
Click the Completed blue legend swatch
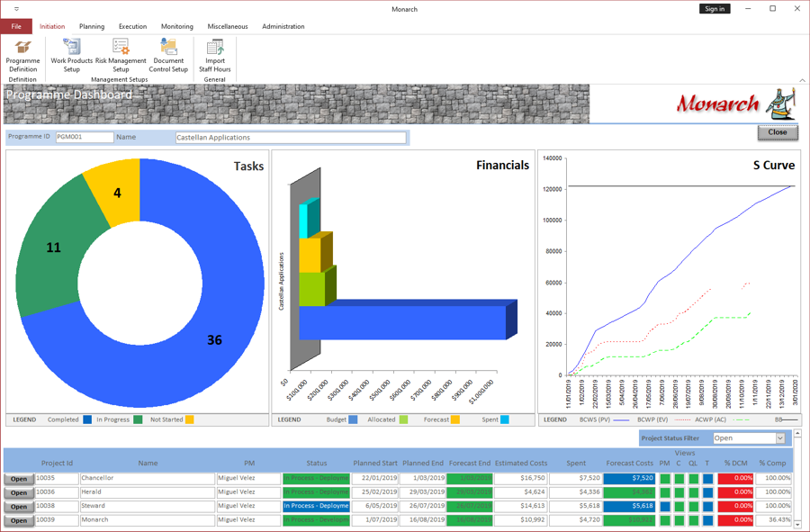(x=87, y=419)
